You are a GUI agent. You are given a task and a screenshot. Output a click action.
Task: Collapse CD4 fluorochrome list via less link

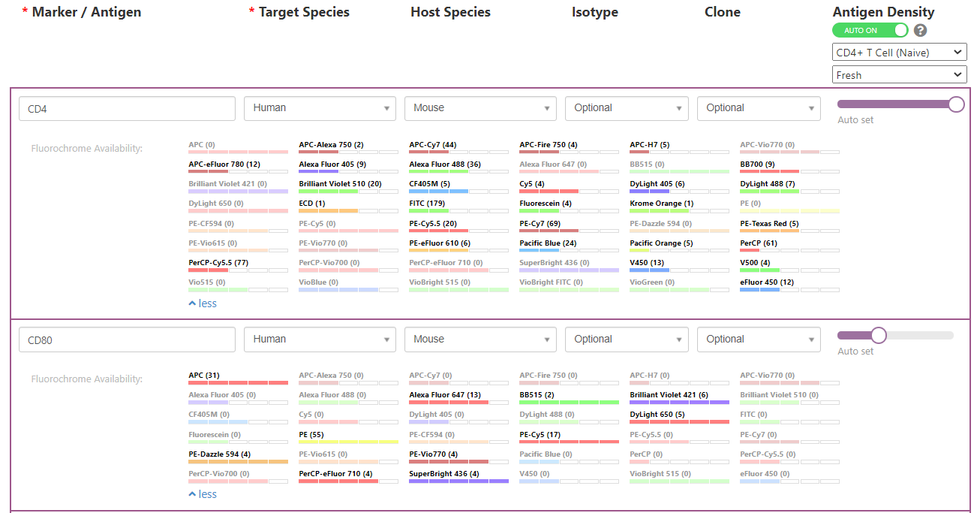[203, 303]
